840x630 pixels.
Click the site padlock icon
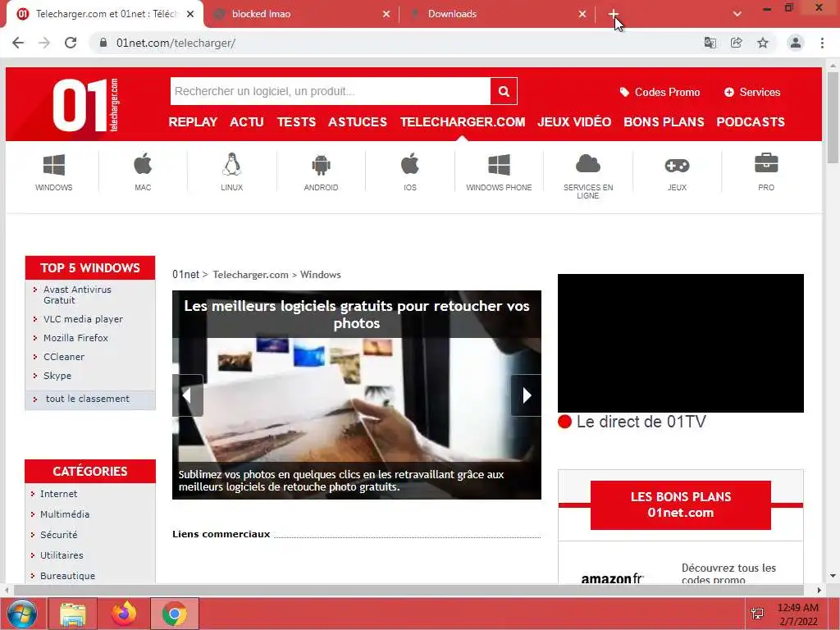coord(103,43)
